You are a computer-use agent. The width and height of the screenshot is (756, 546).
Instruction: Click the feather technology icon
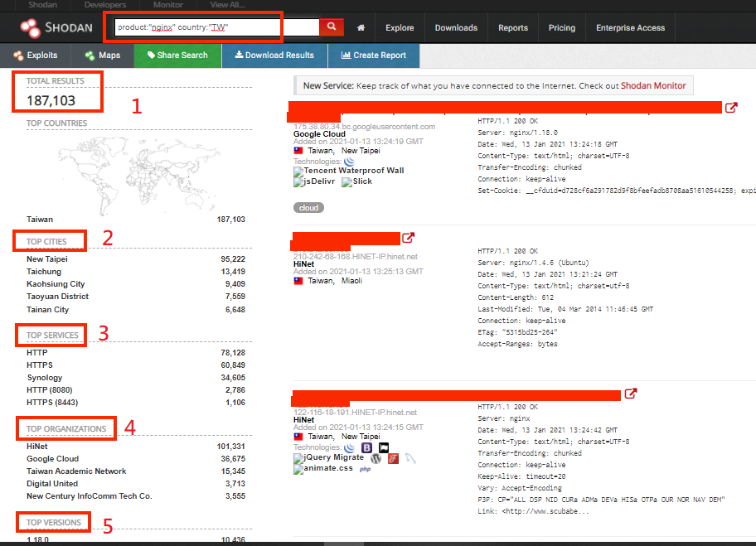click(x=410, y=458)
